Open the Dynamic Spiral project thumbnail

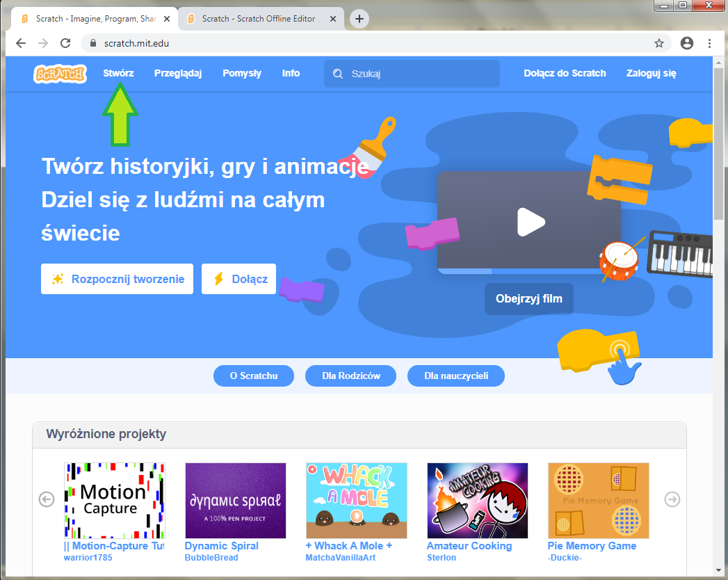(x=235, y=500)
